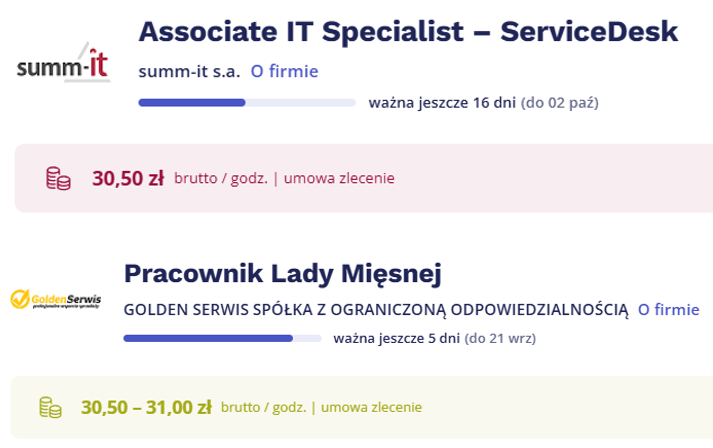The height and width of the screenshot is (448, 713).
Task: Click summ-it s.a. company name
Action: 189,71
